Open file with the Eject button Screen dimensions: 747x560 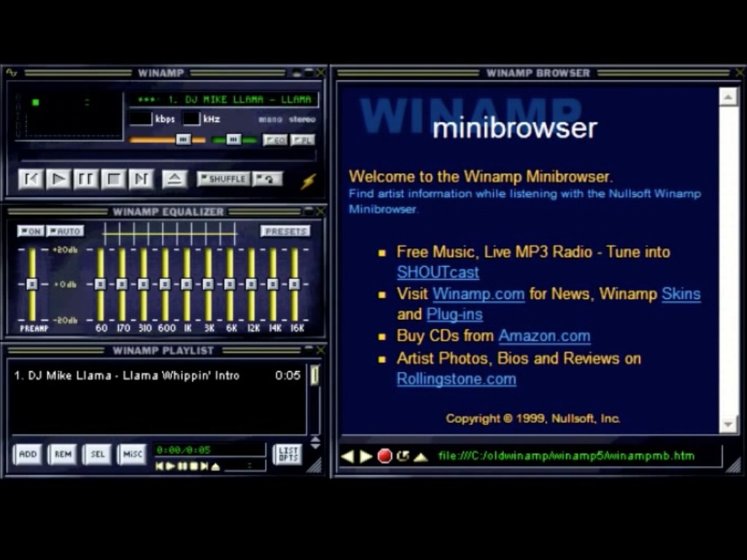point(174,179)
